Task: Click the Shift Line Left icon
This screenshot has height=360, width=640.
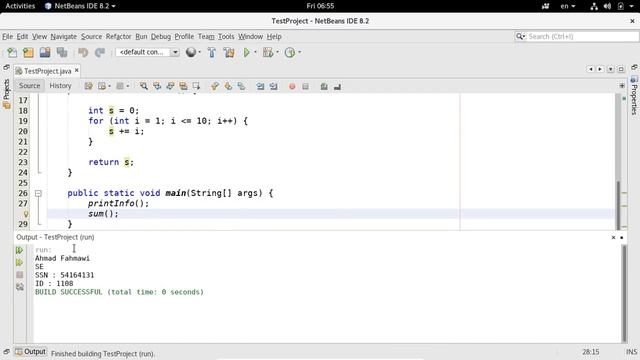Action: 260,86
